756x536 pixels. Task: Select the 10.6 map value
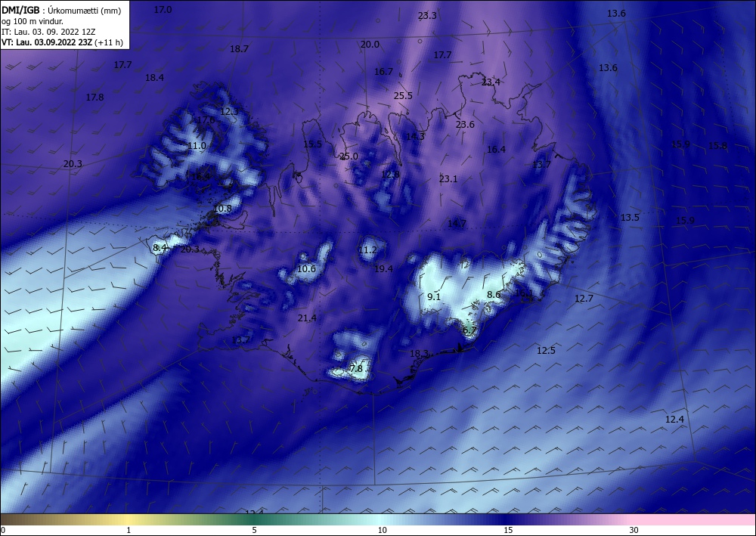[x=307, y=269]
